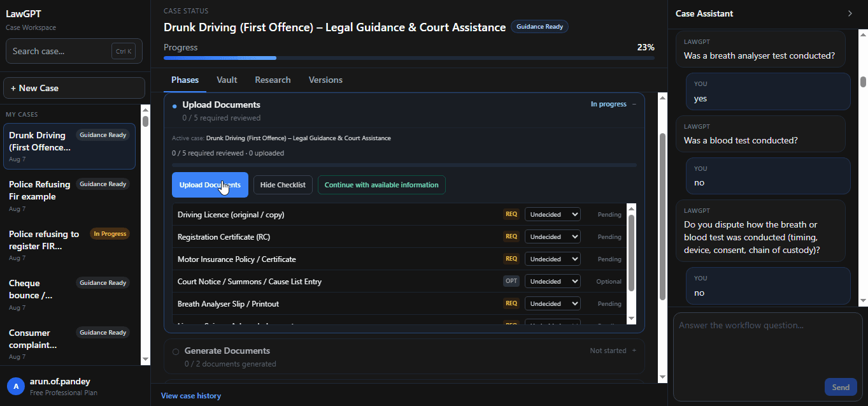Open Police refusing to register FIR case
This screenshot has height=406, width=868.
[69, 245]
